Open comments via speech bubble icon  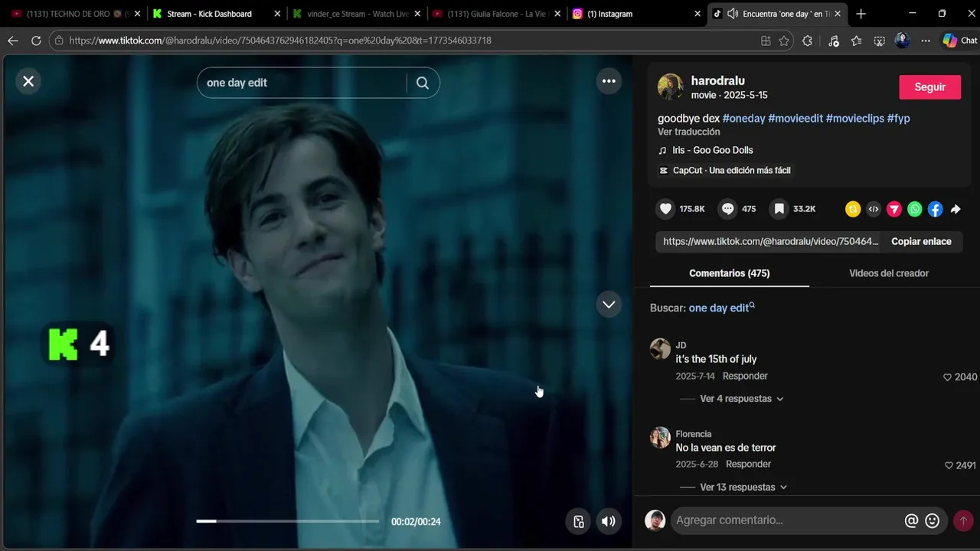[x=728, y=209]
